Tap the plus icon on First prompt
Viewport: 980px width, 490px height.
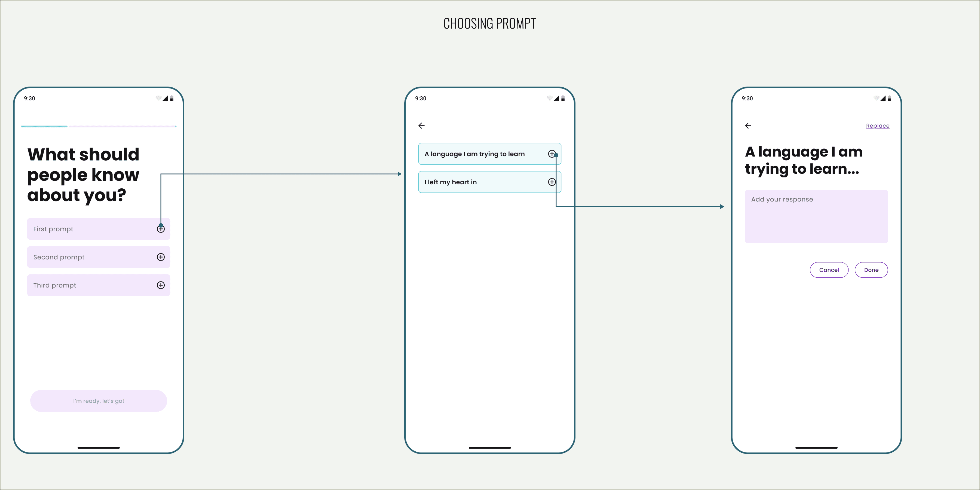point(161,229)
